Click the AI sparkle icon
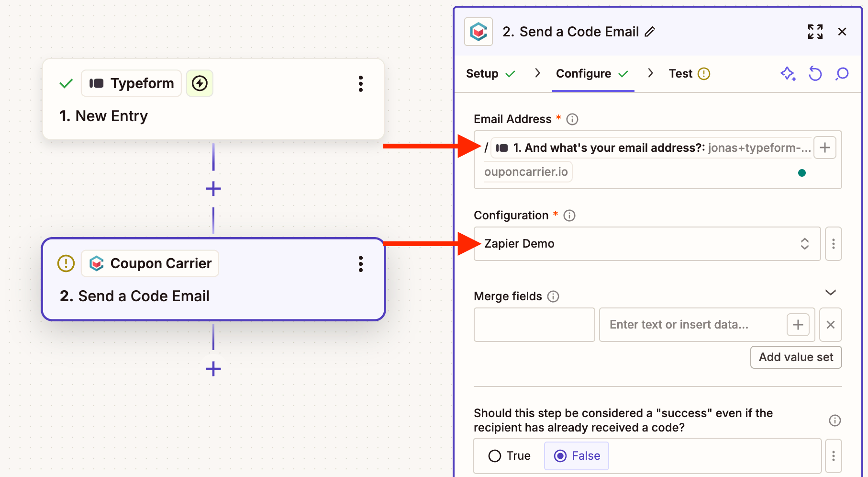The image size is (868, 477). [788, 74]
